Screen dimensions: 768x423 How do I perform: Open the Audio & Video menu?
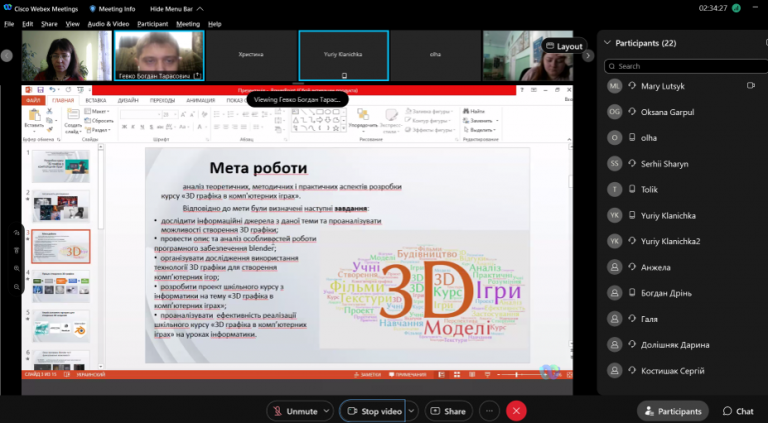[x=108, y=24]
